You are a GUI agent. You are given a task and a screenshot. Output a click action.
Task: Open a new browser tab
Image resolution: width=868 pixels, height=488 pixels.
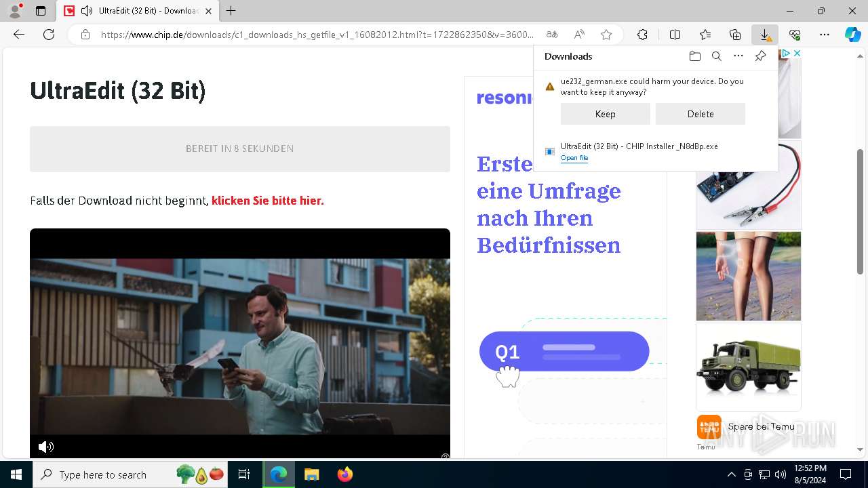click(x=231, y=11)
